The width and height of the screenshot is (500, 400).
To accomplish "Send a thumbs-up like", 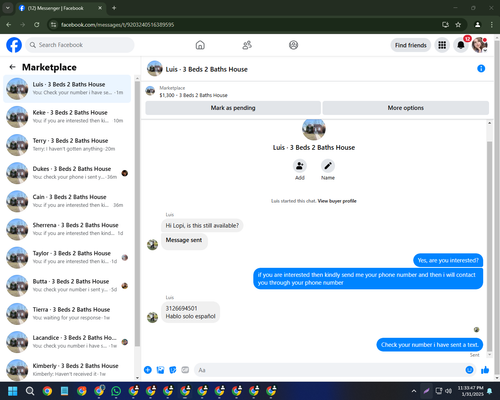I will [485, 370].
